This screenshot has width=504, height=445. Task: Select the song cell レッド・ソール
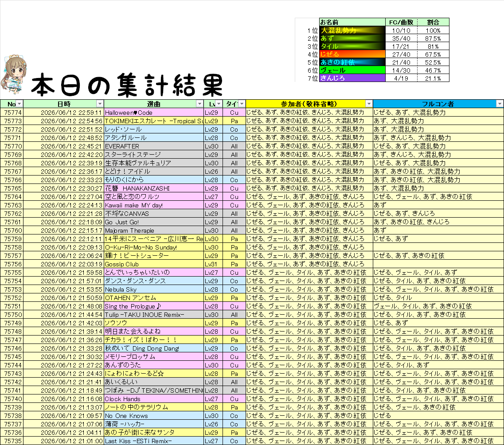click(154, 129)
